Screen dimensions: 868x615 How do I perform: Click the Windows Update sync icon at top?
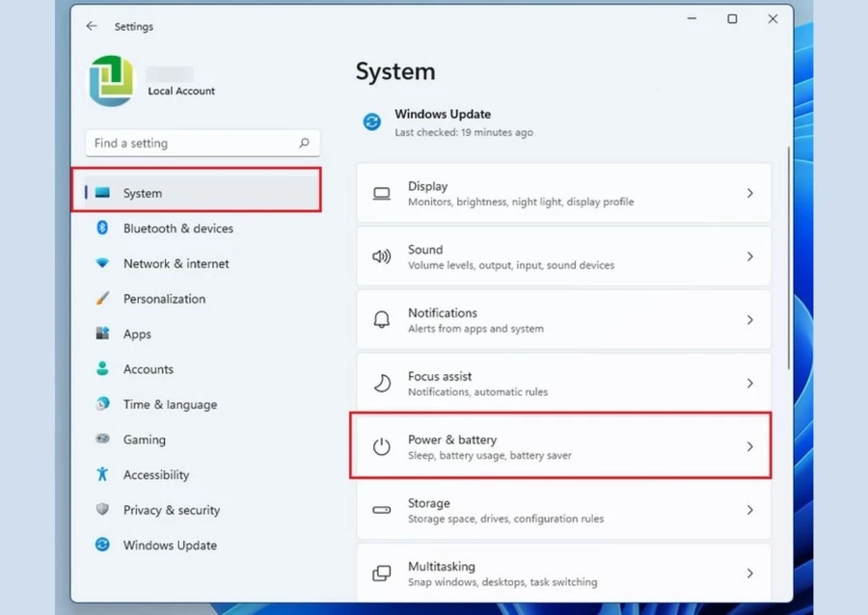pos(372,121)
